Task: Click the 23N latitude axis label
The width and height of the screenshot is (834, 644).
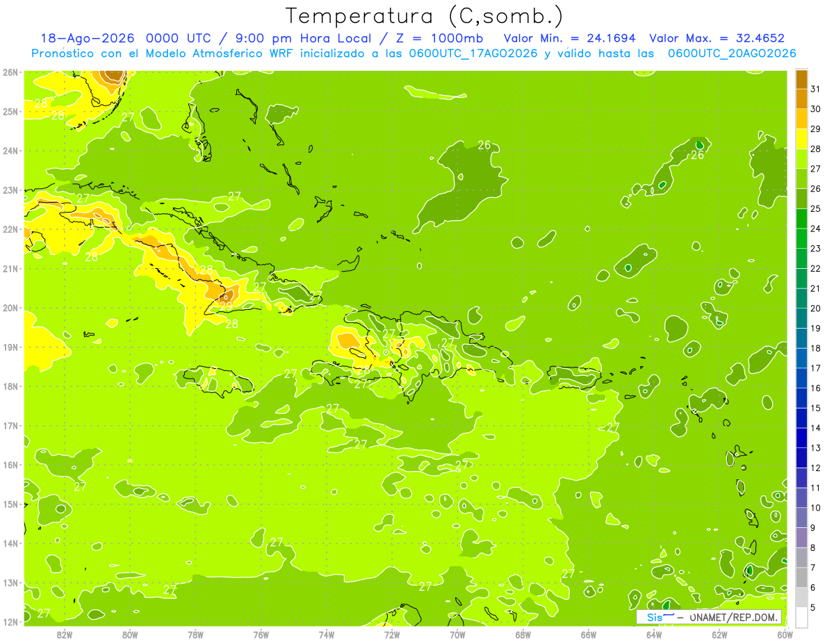Action: pyautogui.click(x=11, y=190)
